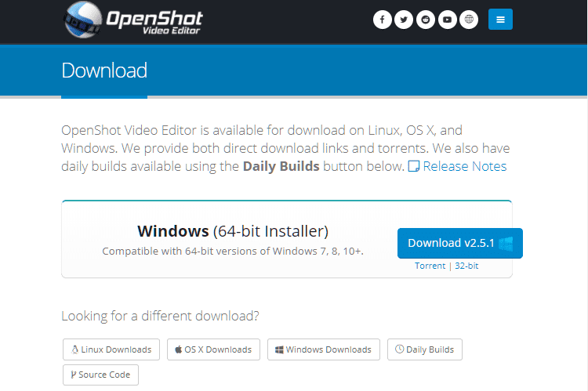Open the OpenShot Reddit icon
Screen dimensions: 588x391
pyautogui.click(x=426, y=20)
